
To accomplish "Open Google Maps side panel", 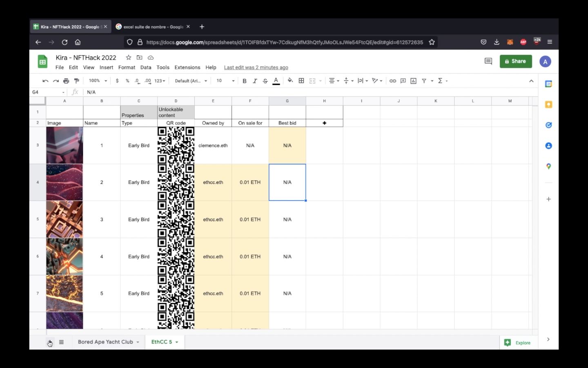I will click(548, 166).
